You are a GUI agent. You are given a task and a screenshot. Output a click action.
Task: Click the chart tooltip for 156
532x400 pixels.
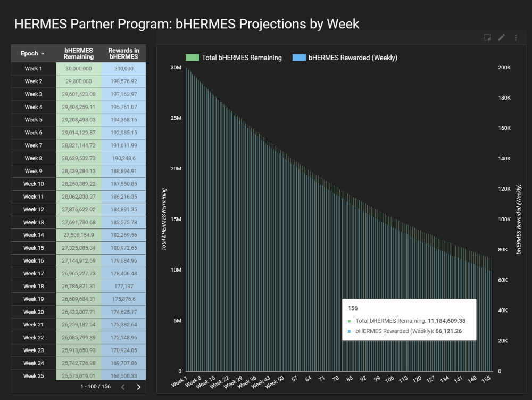click(409, 320)
